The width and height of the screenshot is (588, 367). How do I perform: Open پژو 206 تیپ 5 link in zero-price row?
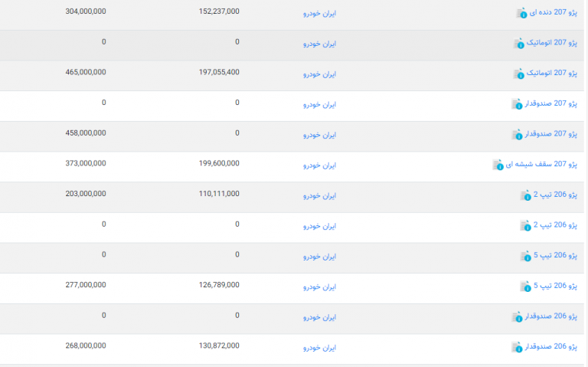pos(555,256)
